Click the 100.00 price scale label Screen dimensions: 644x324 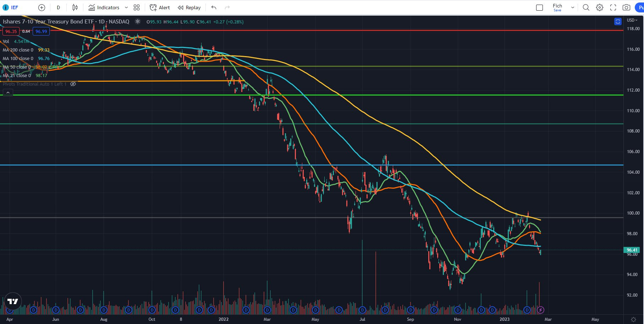(633, 213)
